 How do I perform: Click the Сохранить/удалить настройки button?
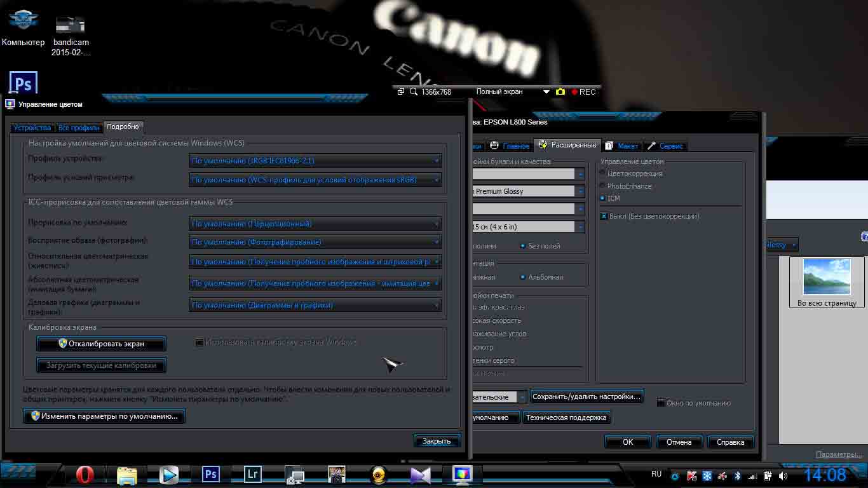pyautogui.click(x=587, y=396)
